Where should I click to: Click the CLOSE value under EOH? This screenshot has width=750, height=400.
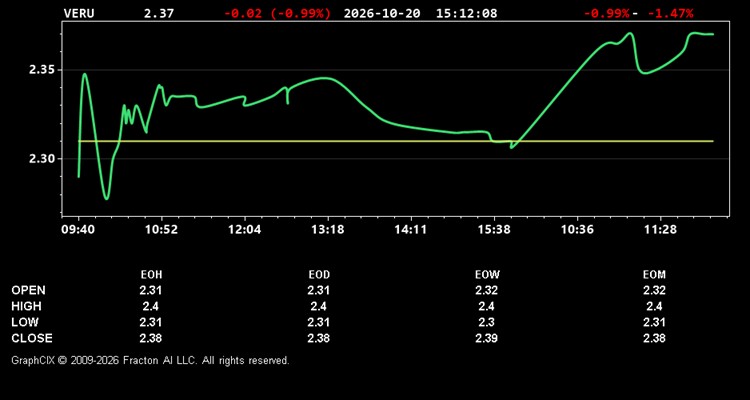pyautogui.click(x=151, y=338)
